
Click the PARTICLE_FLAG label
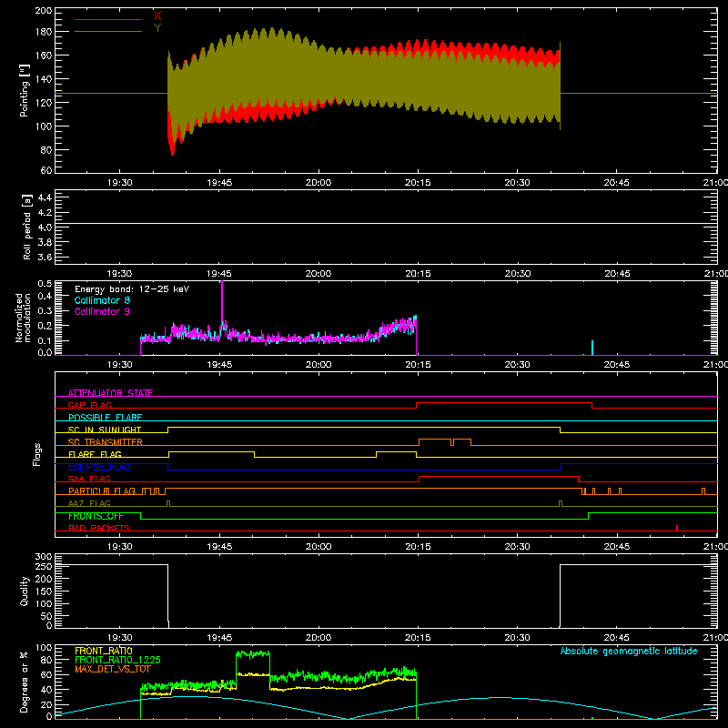click(x=102, y=491)
